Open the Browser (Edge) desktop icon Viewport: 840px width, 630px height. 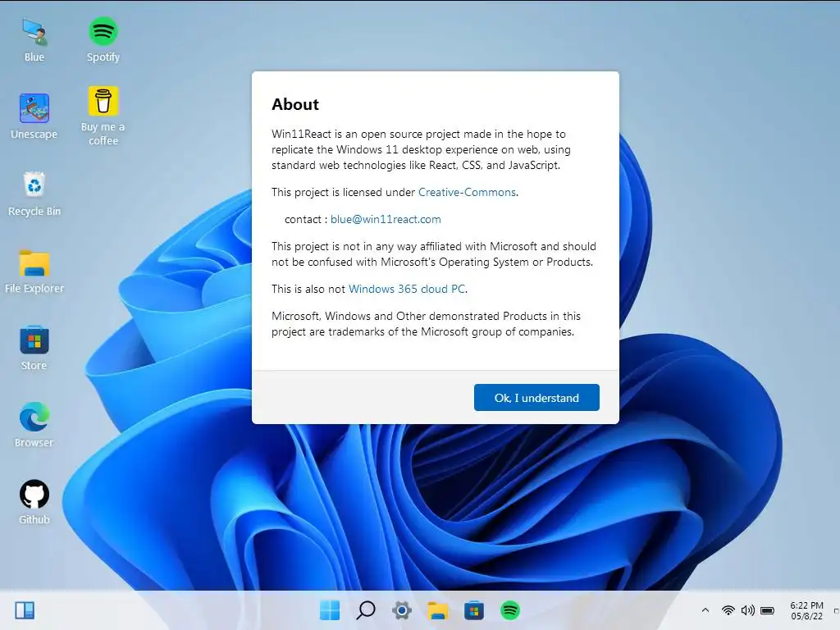pyautogui.click(x=34, y=425)
